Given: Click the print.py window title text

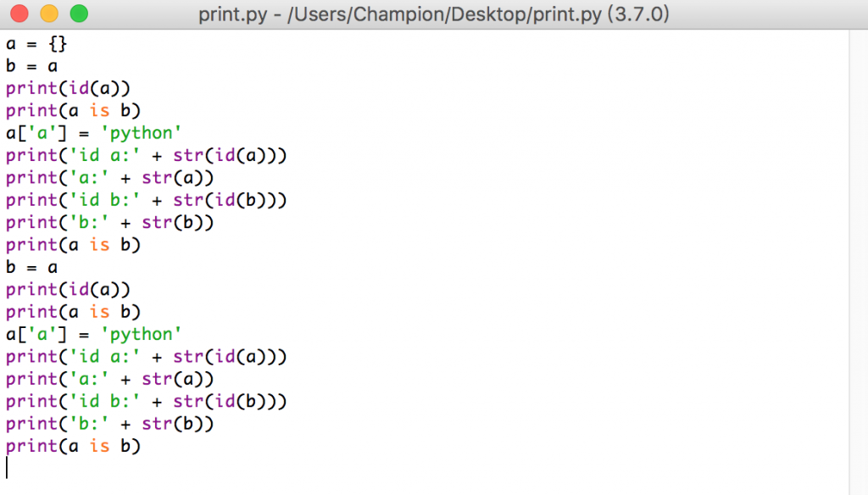Looking at the screenshot, I should tap(433, 14).
